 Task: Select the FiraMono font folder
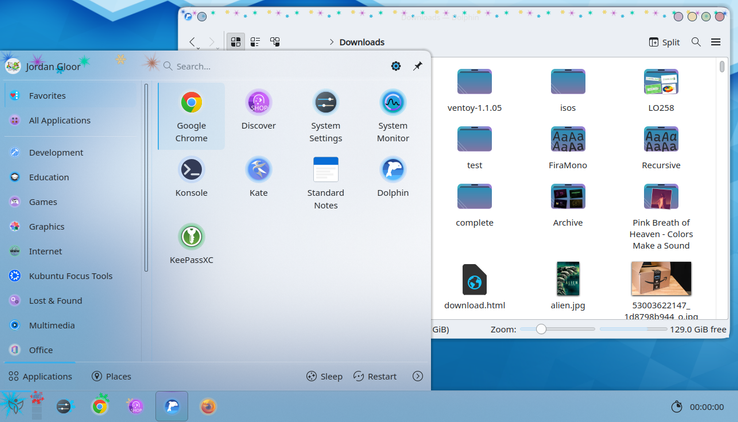point(568,148)
